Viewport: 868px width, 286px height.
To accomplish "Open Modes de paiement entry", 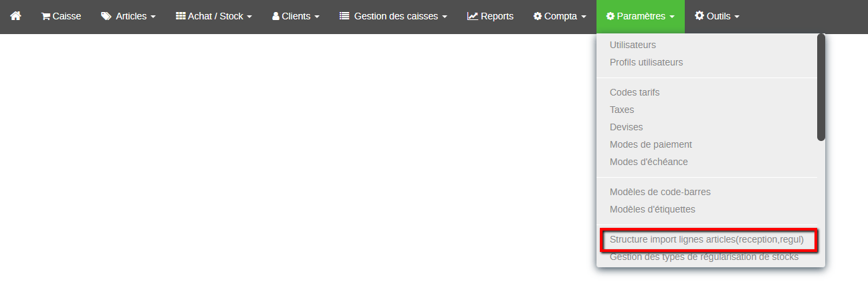I will tap(651, 144).
